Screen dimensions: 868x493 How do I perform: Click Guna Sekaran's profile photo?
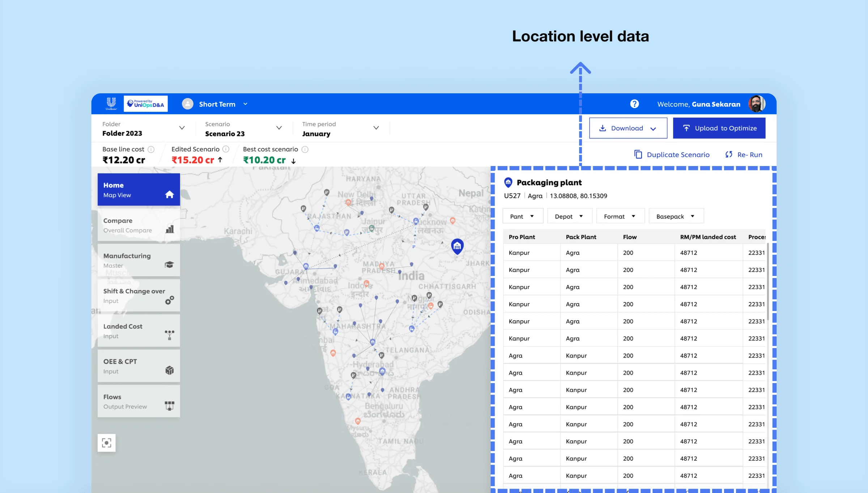pos(757,104)
